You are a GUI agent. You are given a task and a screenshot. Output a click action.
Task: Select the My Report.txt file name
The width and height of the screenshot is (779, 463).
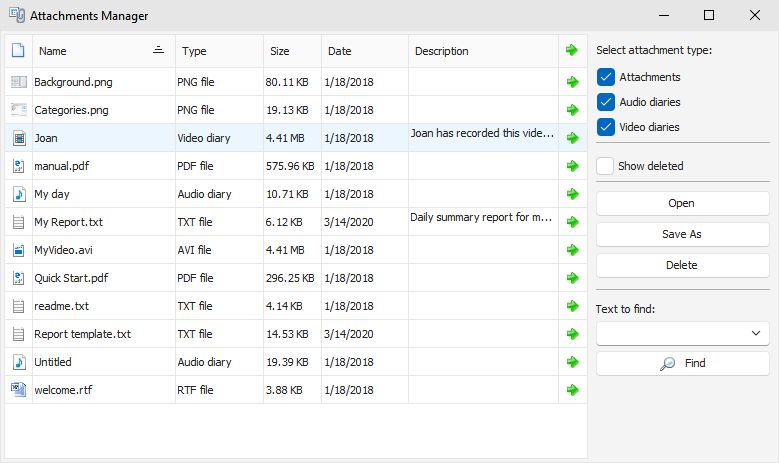click(69, 222)
